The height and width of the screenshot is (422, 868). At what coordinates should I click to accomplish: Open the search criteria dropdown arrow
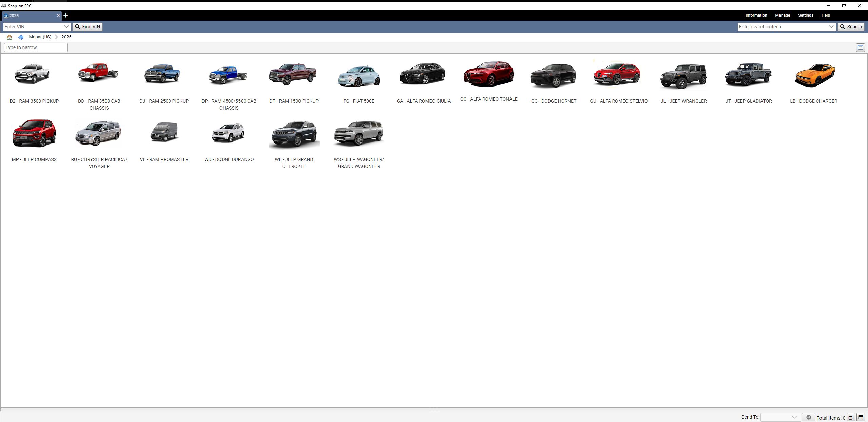coord(832,26)
